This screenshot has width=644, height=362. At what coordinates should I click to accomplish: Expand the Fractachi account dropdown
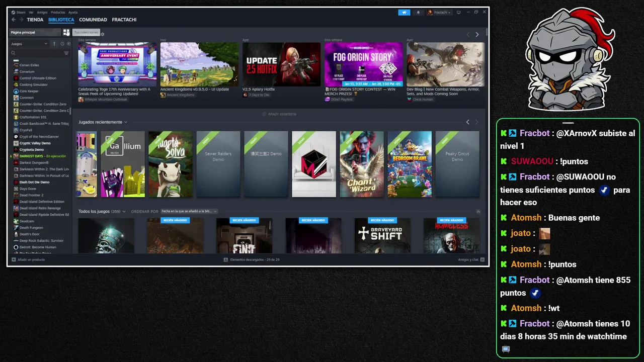pyautogui.click(x=439, y=13)
